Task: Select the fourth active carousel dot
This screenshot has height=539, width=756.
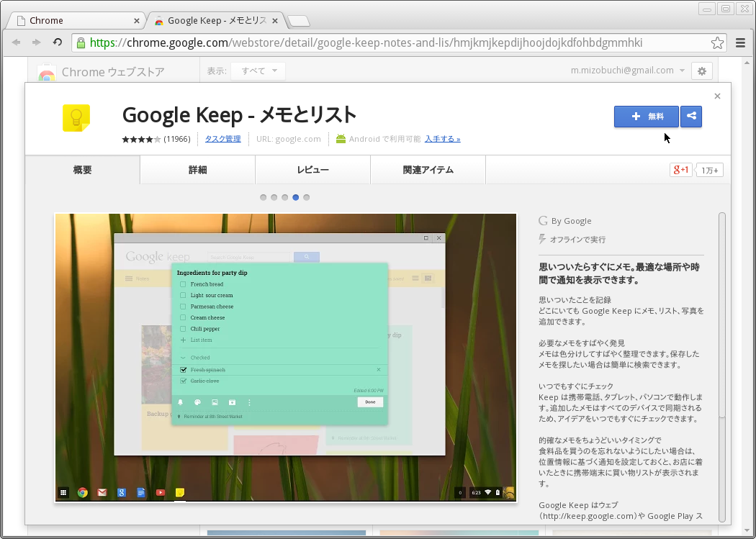Action: click(295, 197)
